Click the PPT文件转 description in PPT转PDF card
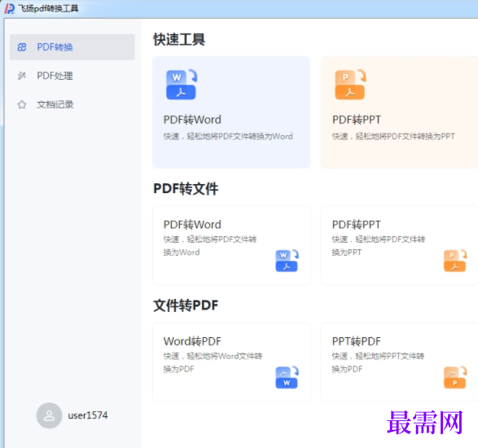 (x=379, y=356)
